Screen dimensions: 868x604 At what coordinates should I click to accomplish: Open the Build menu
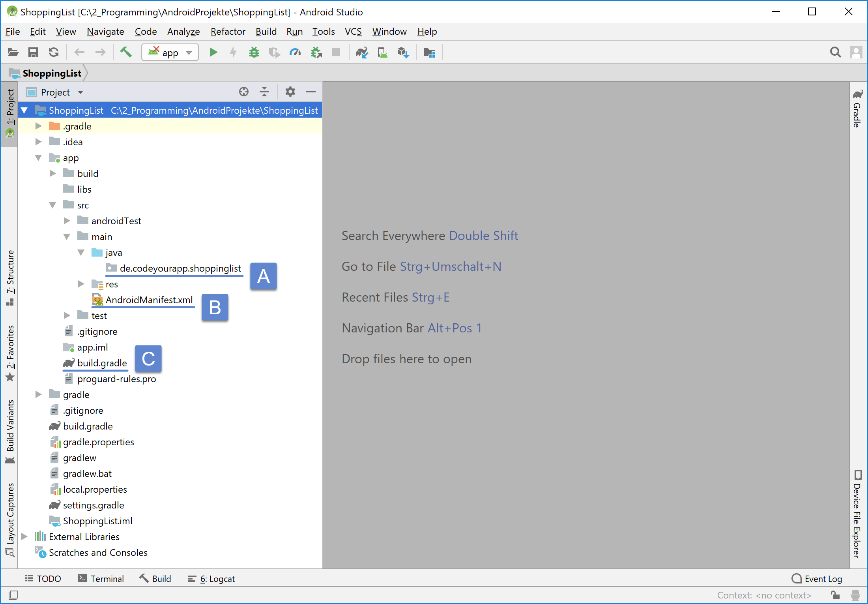point(266,32)
